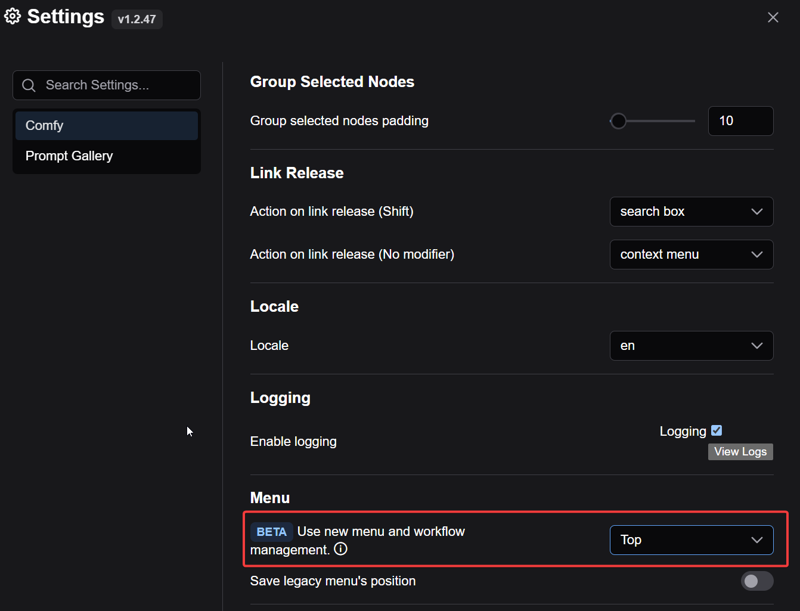This screenshot has height=611, width=800.
Task: Open the Shift link release dropdown
Action: click(x=691, y=211)
